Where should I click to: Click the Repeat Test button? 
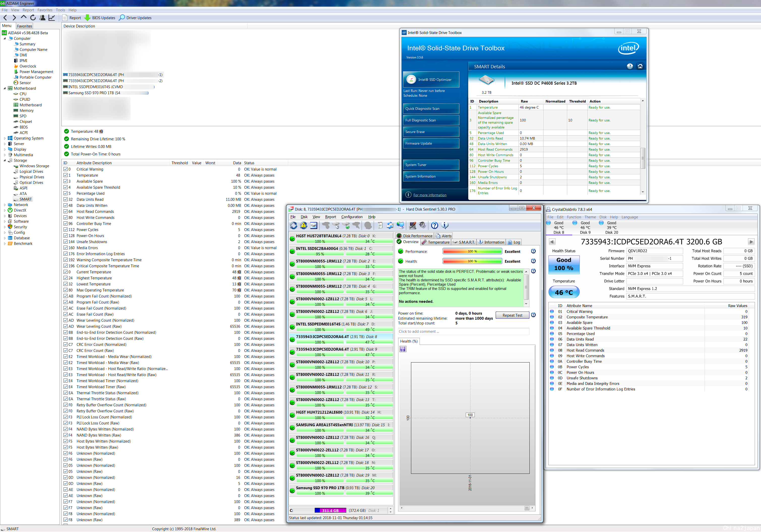coord(512,315)
